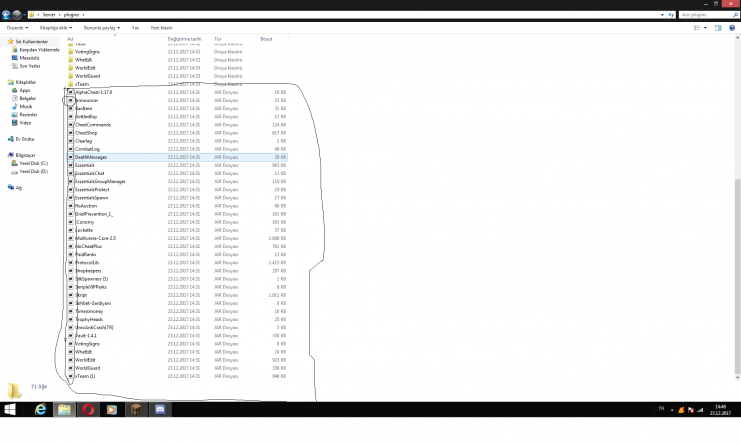
Task: Open the 'Müzik' library
Action: click(26, 107)
